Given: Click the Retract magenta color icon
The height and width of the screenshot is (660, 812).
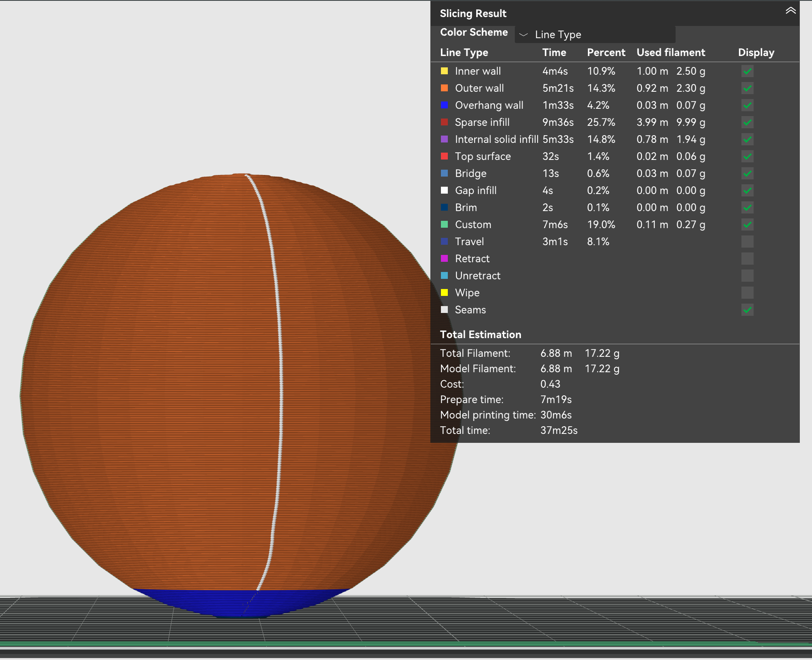Looking at the screenshot, I should [445, 259].
